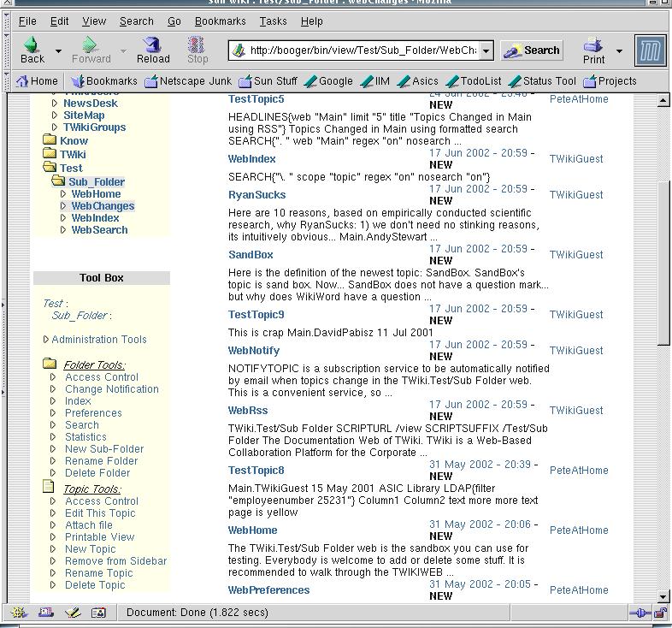
Task: Open the URL history dropdown arrow
Action: 486,50
